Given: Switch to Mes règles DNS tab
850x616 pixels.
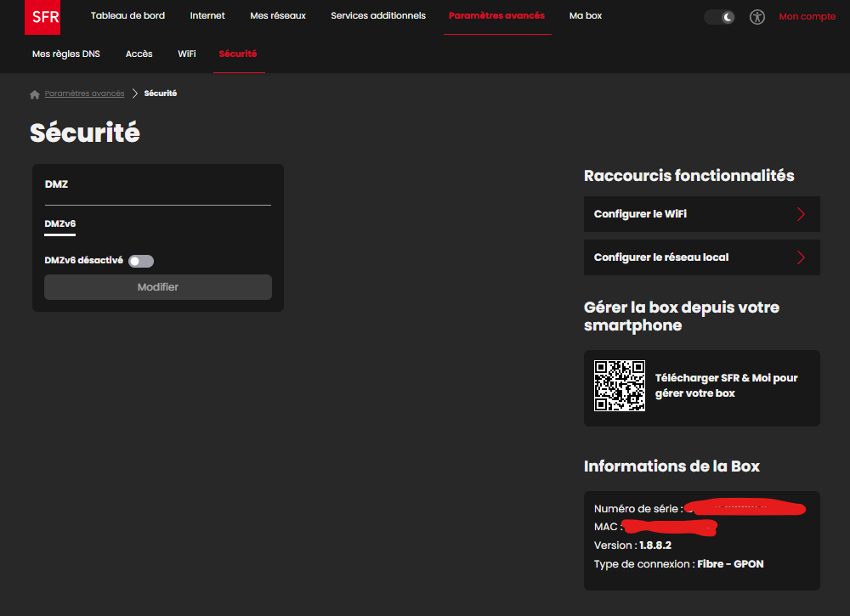Looking at the screenshot, I should 65,54.
